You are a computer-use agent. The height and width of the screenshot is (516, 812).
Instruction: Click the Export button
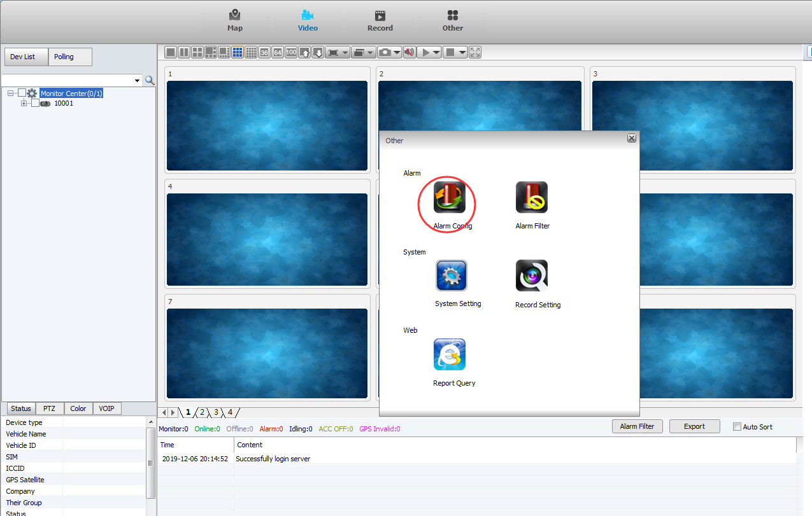pos(694,426)
